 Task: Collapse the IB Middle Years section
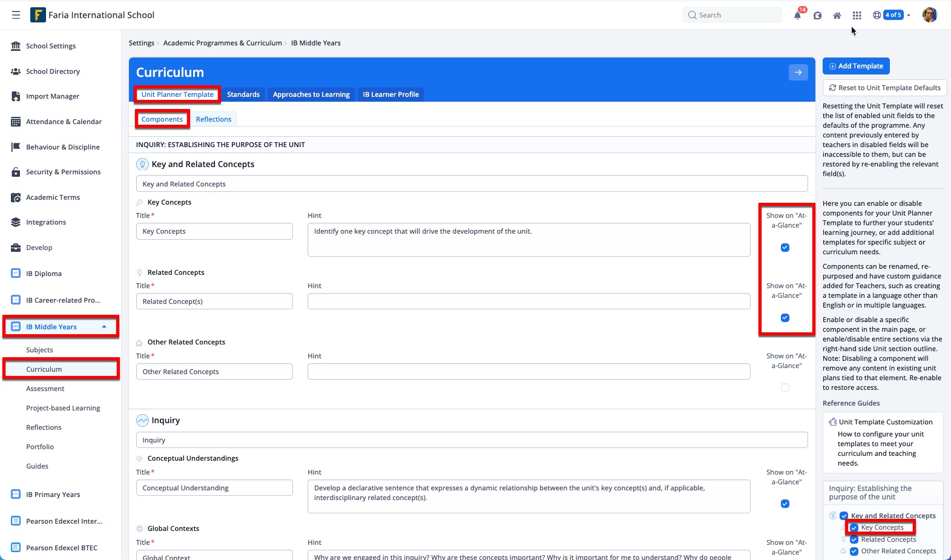(x=61, y=327)
